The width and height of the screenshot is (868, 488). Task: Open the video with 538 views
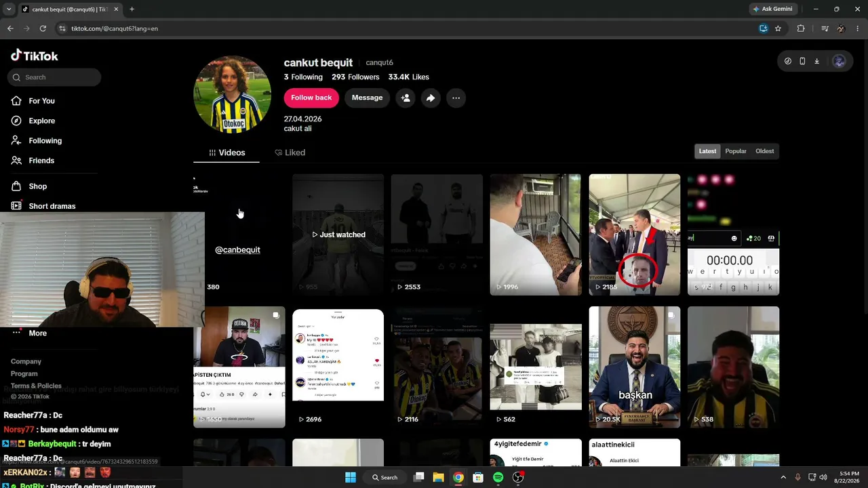(733, 367)
